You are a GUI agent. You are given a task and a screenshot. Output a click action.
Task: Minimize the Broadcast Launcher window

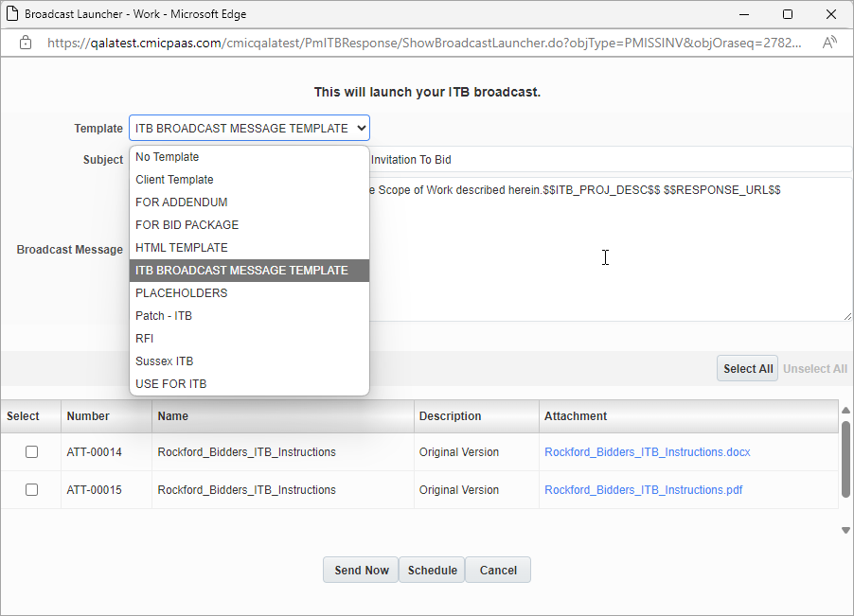click(x=744, y=14)
